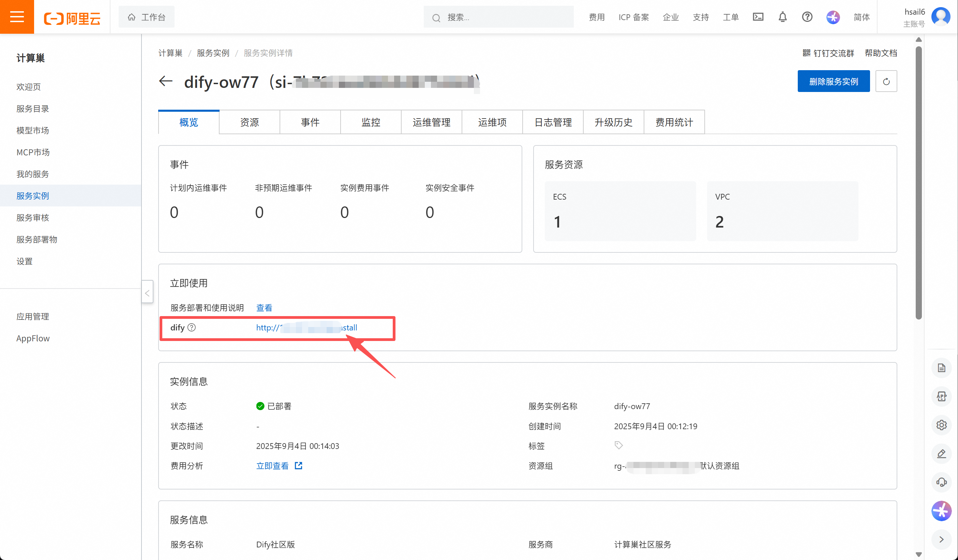
Task: Open the 运维管理 tab
Action: click(432, 122)
